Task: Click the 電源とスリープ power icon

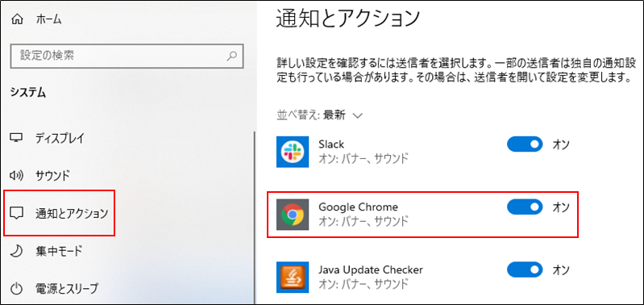Action: tap(16, 288)
